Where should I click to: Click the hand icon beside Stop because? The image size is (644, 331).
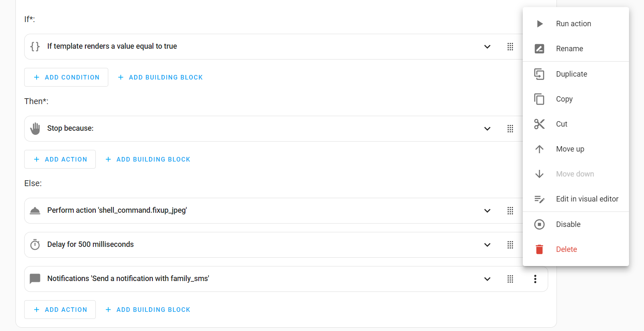[35, 129]
